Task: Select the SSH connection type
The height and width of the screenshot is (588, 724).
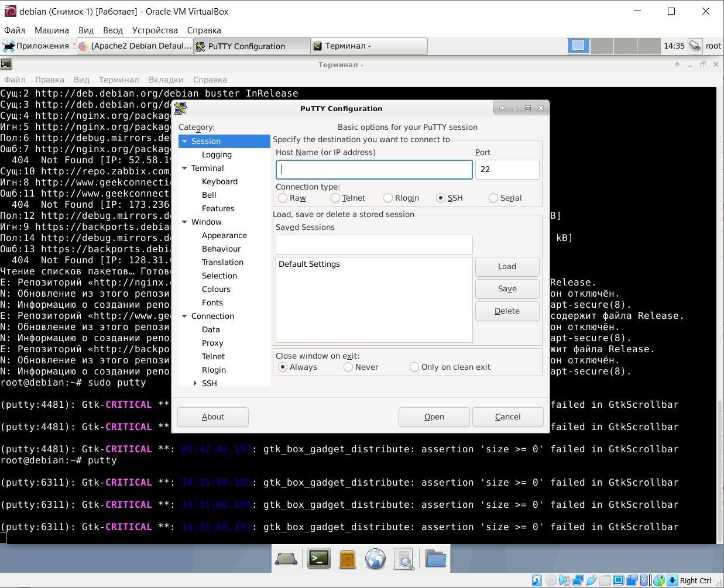Action: [x=441, y=198]
